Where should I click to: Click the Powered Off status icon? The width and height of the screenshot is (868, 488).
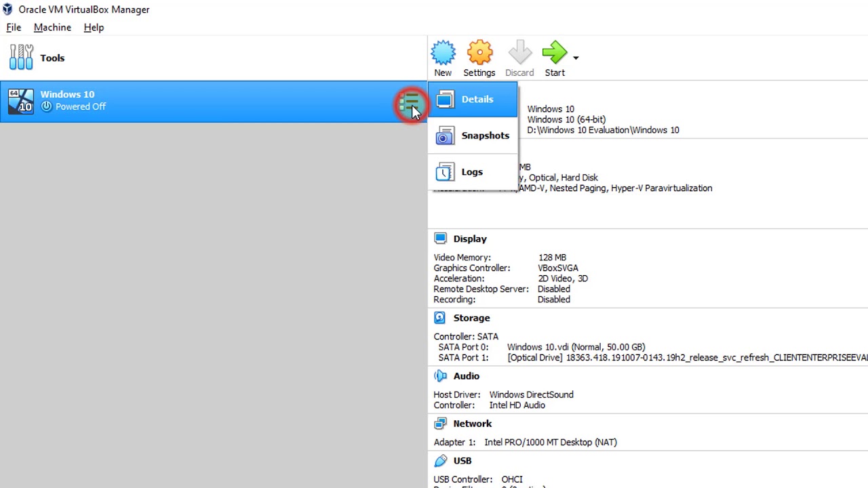(x=46, y=106)
